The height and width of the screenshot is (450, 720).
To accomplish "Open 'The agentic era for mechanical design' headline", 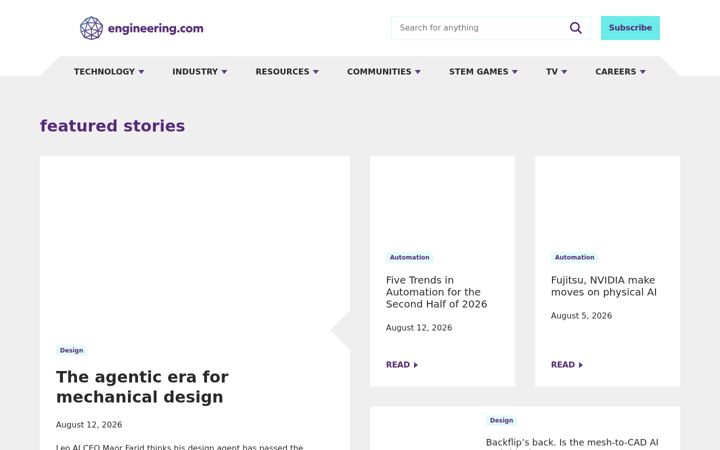I will [x=142, y=387].
